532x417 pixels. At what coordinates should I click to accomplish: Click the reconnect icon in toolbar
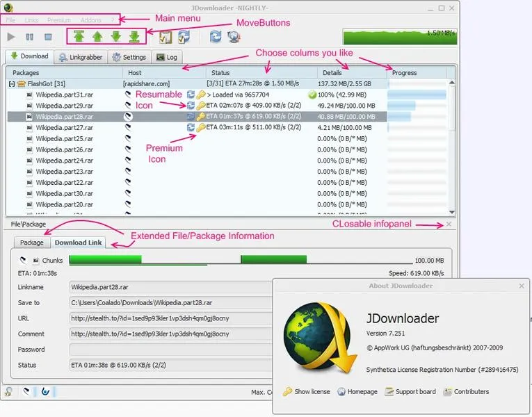[x=216, y=36]
